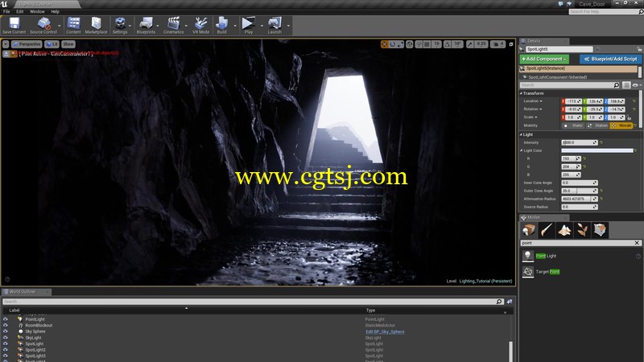Viewport: 644px width, 362px height.
Task: Hide RoomBlockout using its eye icon
Action: [6, 325]
